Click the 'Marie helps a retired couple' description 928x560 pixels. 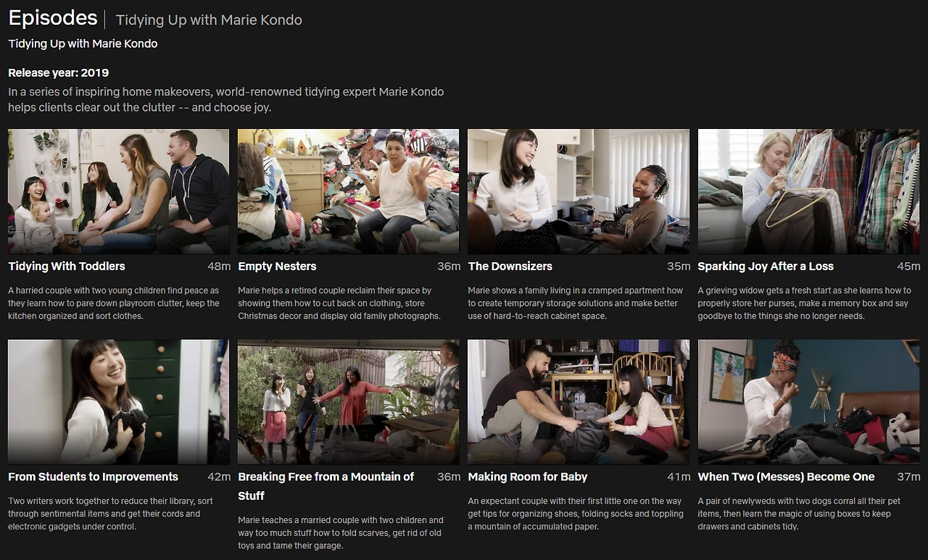point(339,303)
